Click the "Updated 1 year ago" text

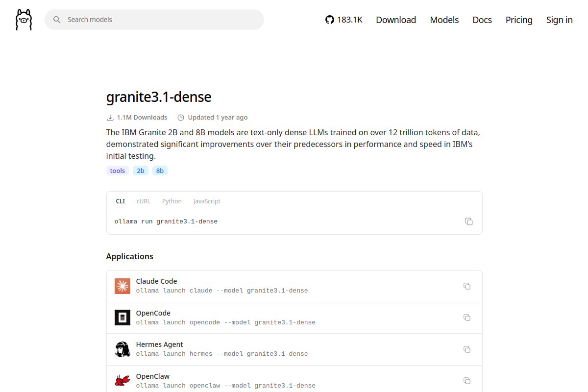tap(218, 118)
